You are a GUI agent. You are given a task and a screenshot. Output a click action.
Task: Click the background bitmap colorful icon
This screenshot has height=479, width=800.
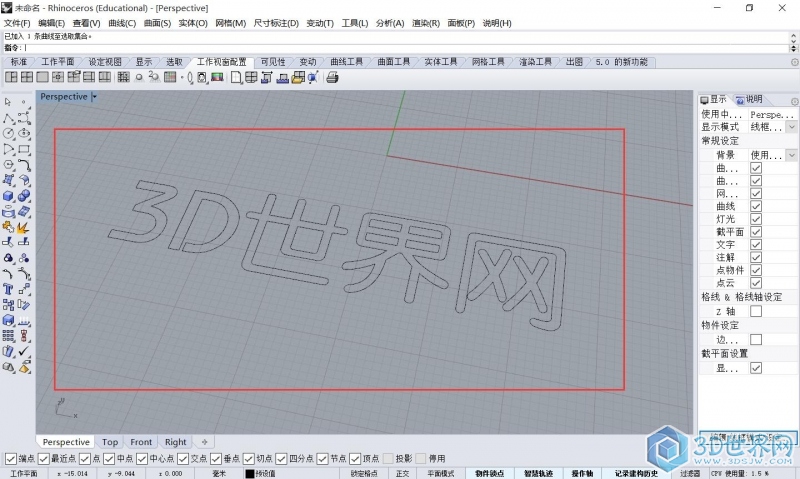(217, 77)
